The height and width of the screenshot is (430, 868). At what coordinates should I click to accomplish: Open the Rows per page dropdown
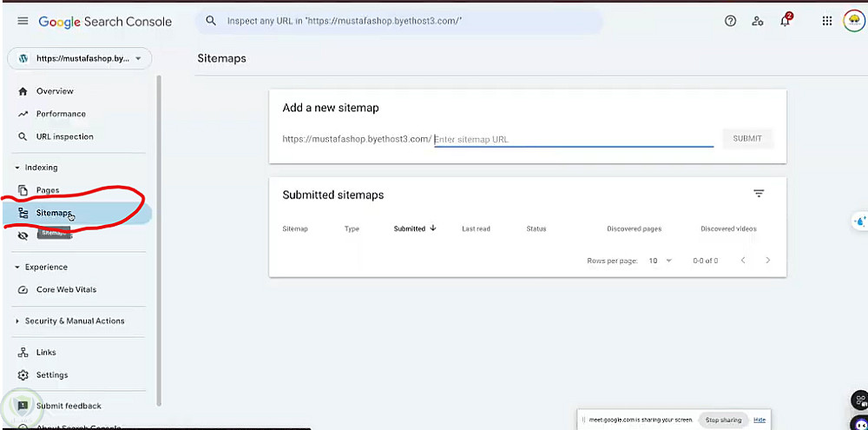pos(661,261)
